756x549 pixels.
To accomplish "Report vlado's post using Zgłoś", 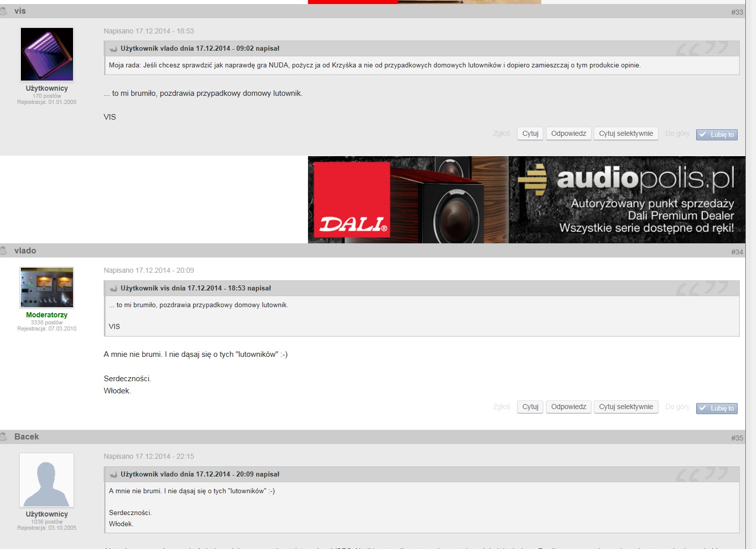I will (x=501, y=407).
